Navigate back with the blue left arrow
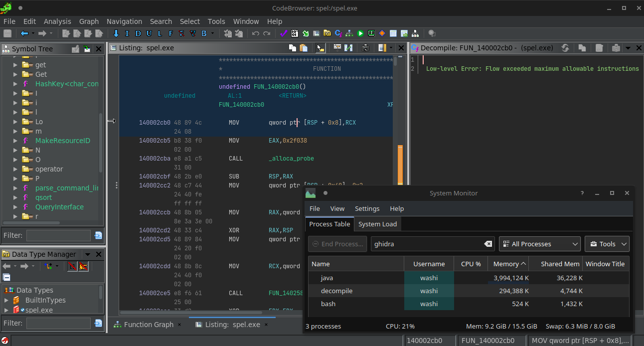 24,33
